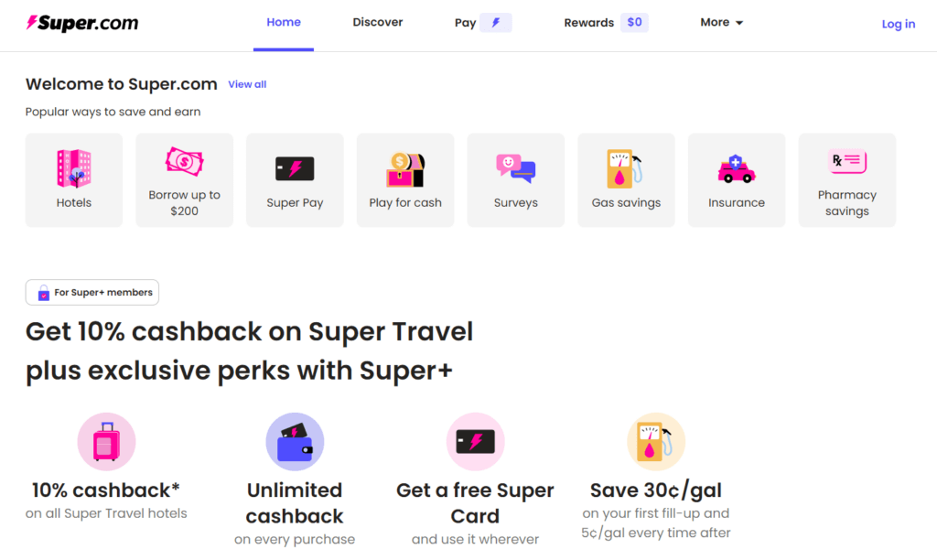This screenshot has height=560, width=937.
Task: Click the Pharmacy savings Rx icon
Action: [846, 163]
